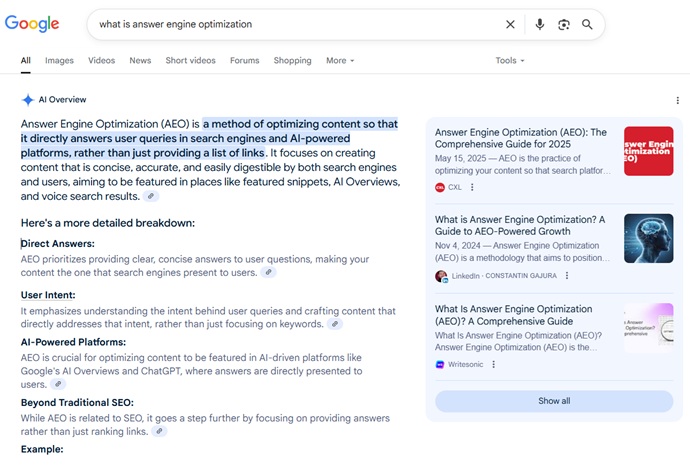Click the AI Overview sparkle icon

click(x=28, y=100)
